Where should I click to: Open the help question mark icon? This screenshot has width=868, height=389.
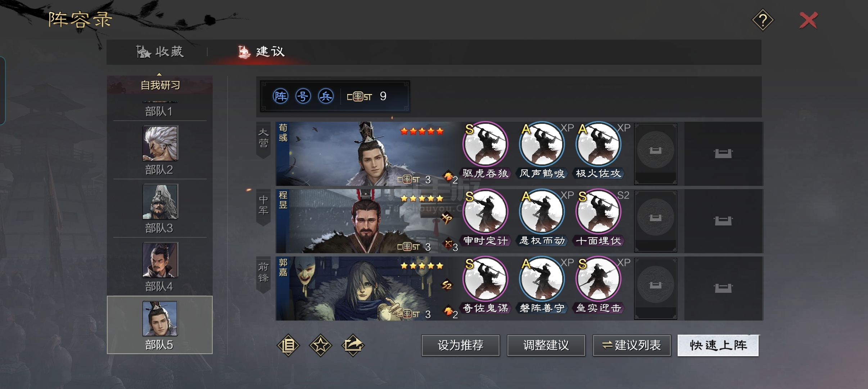point(763,20)
